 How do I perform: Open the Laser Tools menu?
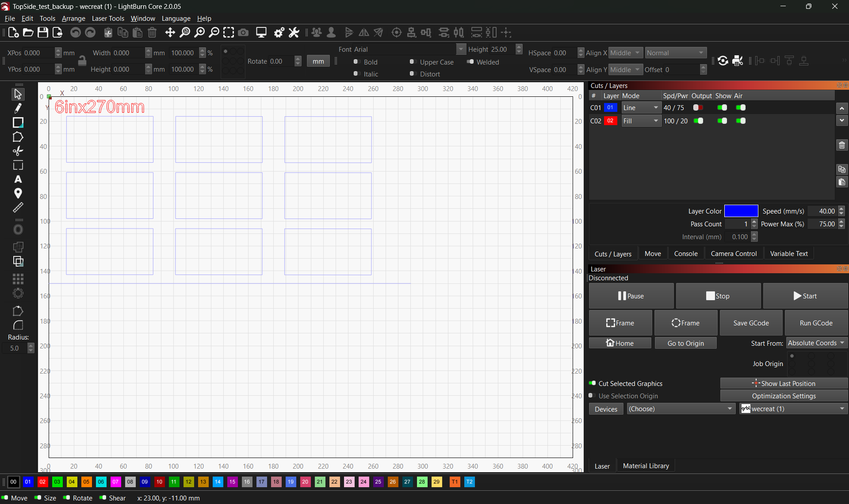(x=108, y=18)
